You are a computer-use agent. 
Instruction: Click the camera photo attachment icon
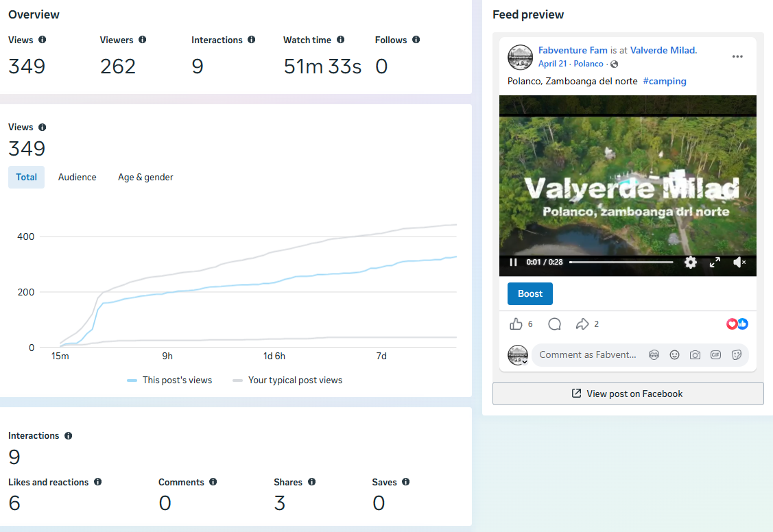coord(695,354)
